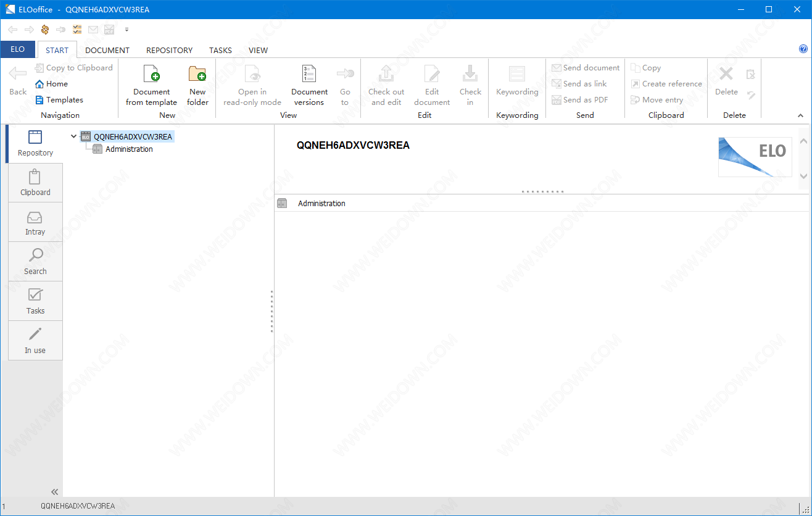Collapse the ribbon with the chevron
This screenshot has height=516, width=812.
(801, 115)
